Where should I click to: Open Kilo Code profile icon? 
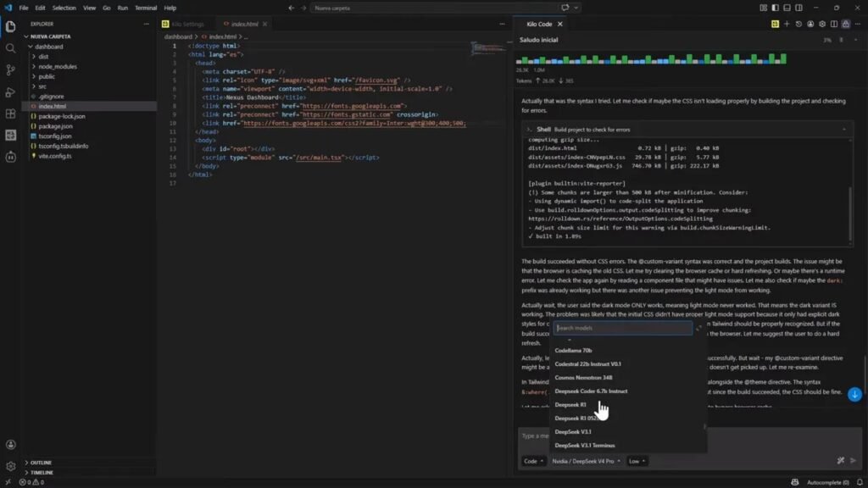[x=810, y=25]
